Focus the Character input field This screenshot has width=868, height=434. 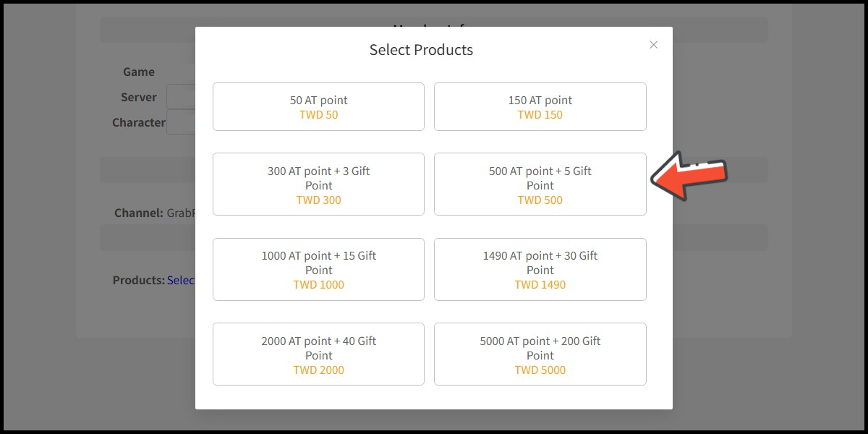pos(181,123)
